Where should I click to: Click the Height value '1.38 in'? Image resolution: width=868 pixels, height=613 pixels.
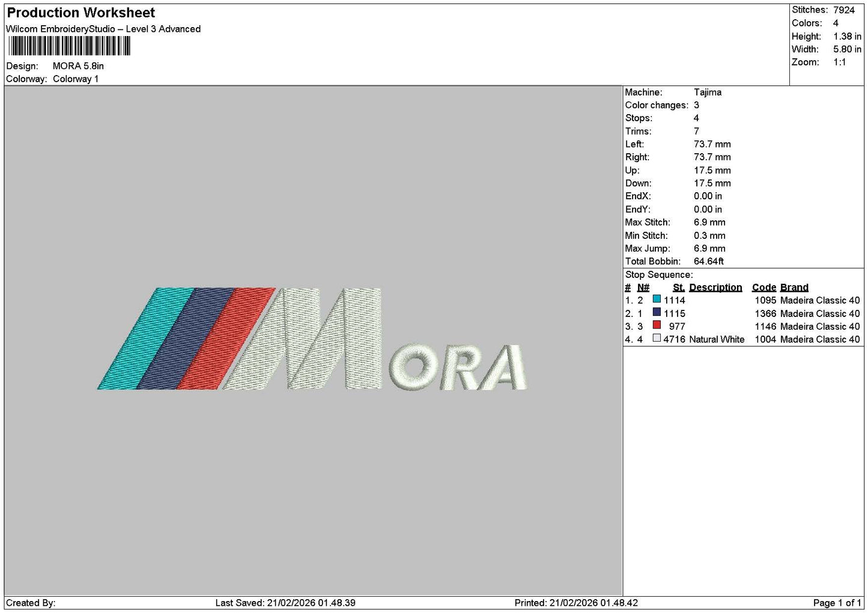[847, 36]
